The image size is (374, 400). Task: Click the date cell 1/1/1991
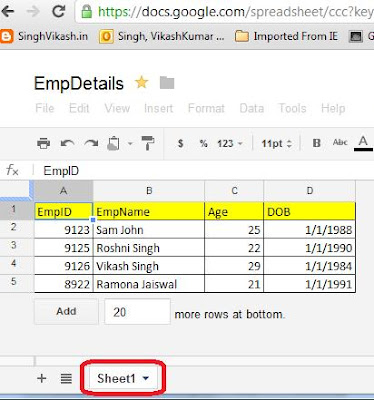(310, 284)
